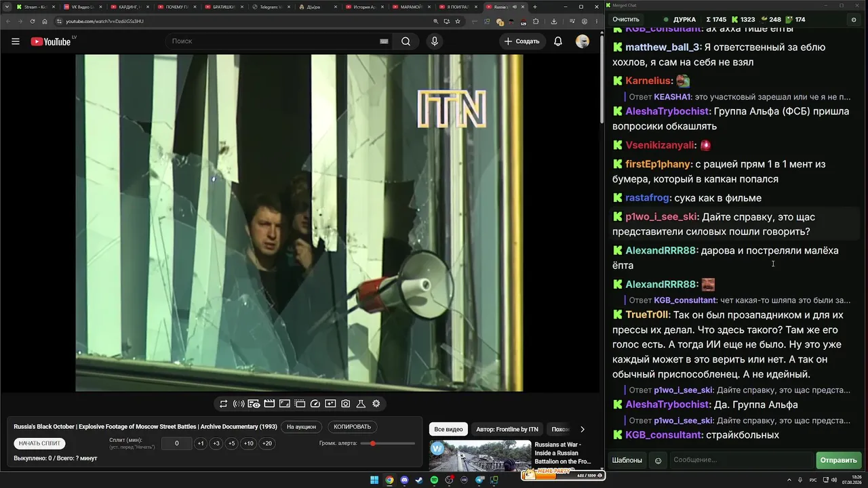Add +5 minutes to the split
The width and height of the screenshot is (868, 488).
point(231,443)
